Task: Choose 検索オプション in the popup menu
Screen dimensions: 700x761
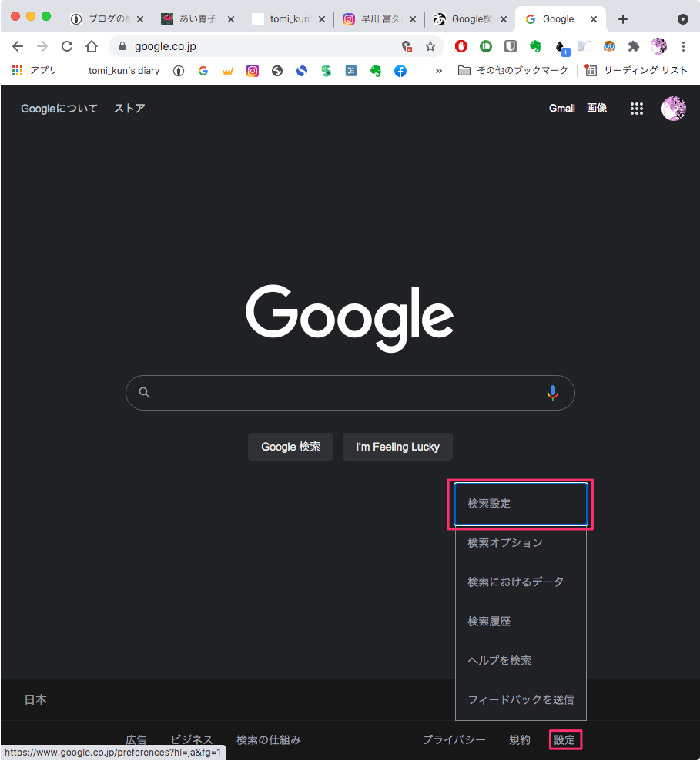Action: (x=505, y=542)
